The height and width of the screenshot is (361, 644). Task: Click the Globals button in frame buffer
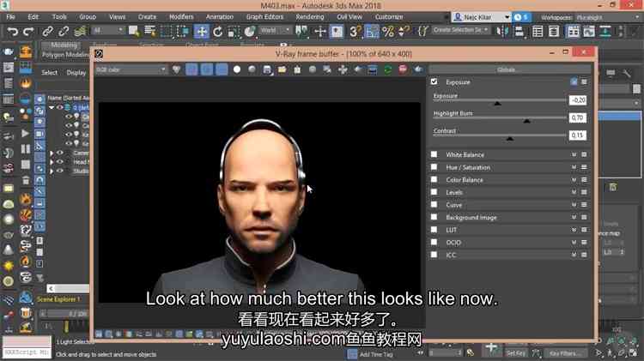tap(508, 69)
